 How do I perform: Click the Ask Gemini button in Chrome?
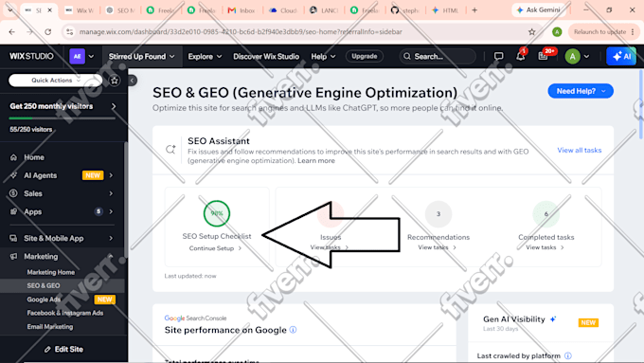[x=539, y=9]
